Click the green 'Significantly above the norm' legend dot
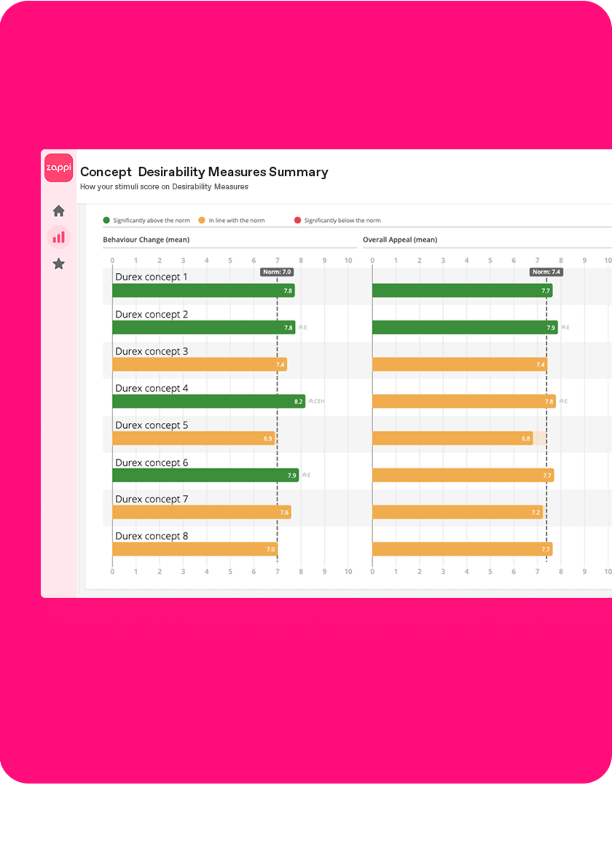The image size is (612, 868). click(106, 220)
